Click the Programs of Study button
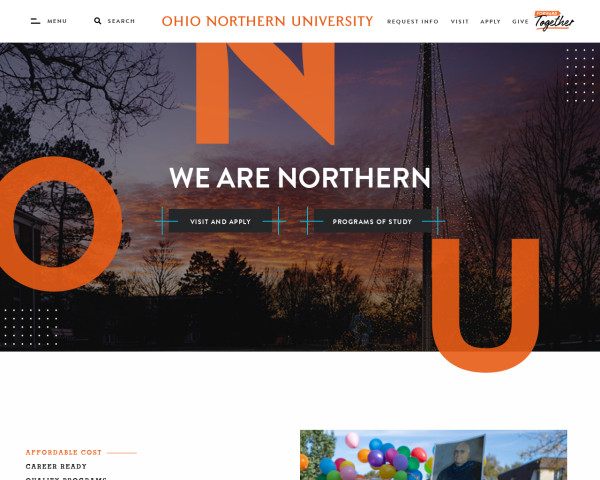The height and width of the screenshot is (480, 600). click(372, 221)
